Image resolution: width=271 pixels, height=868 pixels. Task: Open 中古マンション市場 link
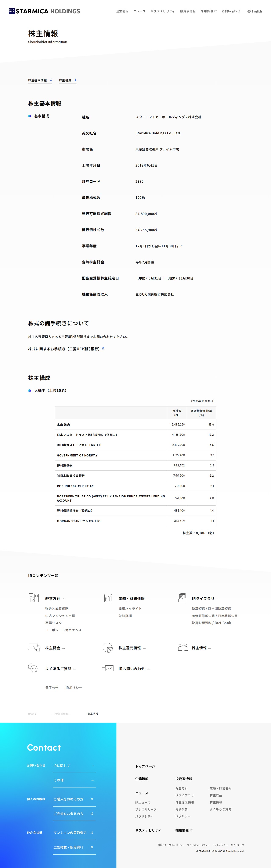(x=60, y=616)
